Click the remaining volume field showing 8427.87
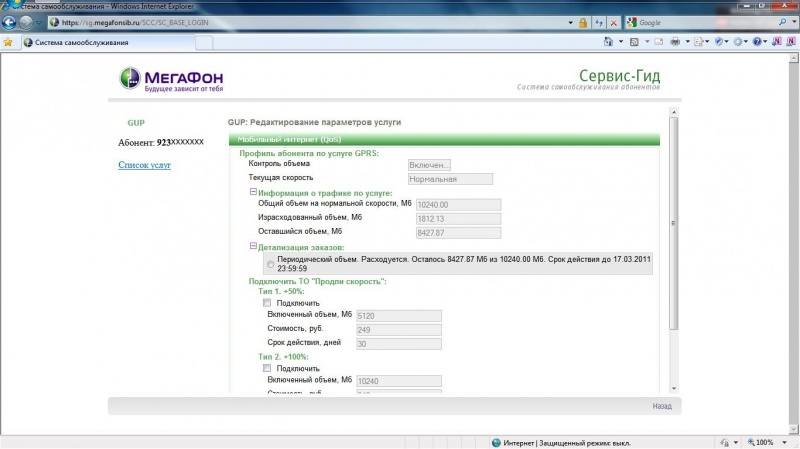This screenshot has height=449, width=800. [458, 233]
